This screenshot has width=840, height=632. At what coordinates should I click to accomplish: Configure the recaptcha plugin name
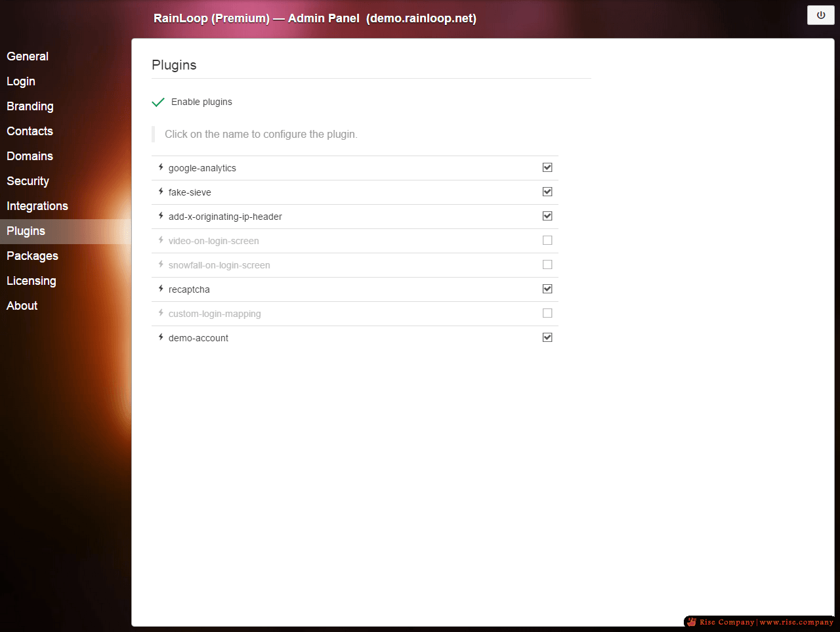[x=189, y=289]
